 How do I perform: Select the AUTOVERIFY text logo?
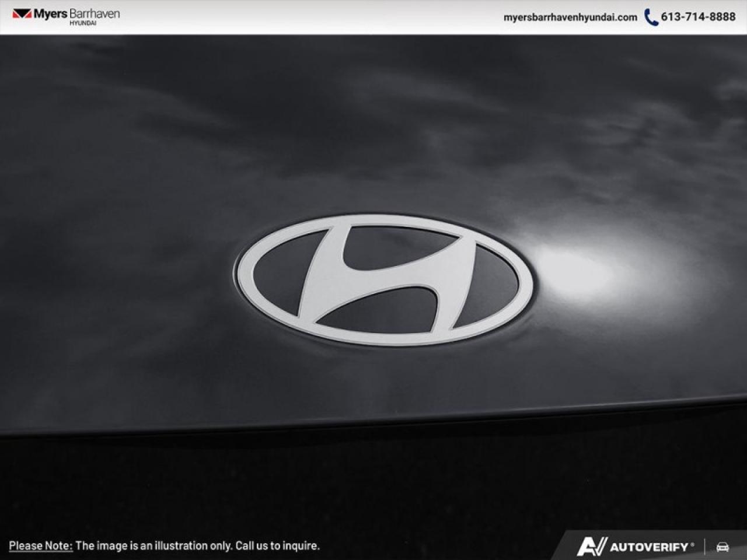tap(650, 547)
